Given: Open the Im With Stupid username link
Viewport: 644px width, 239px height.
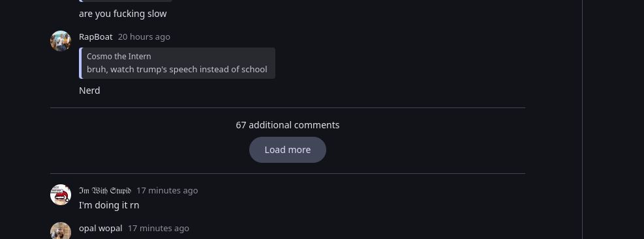Looking at the screenshot, I should (x=105, y=191).
